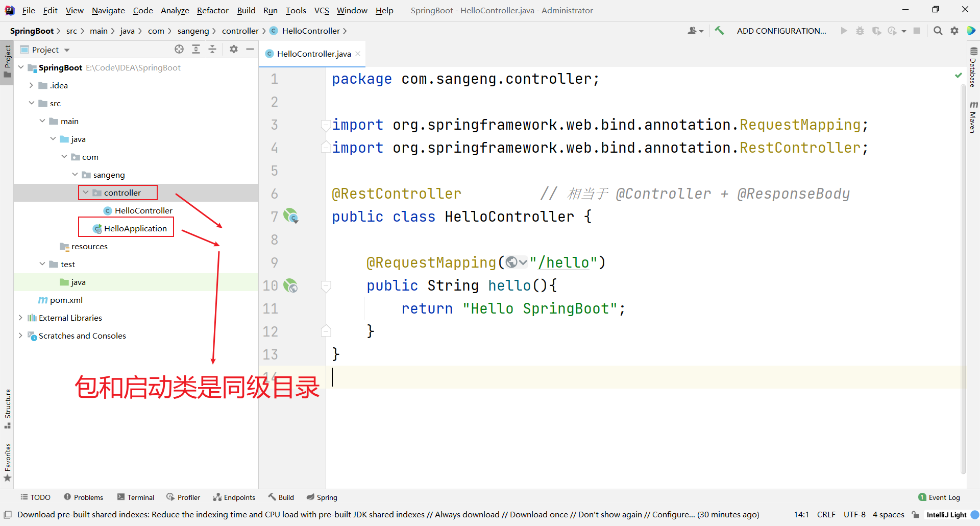
Task: Hide the Project tool window
Action: coord(250,49)
